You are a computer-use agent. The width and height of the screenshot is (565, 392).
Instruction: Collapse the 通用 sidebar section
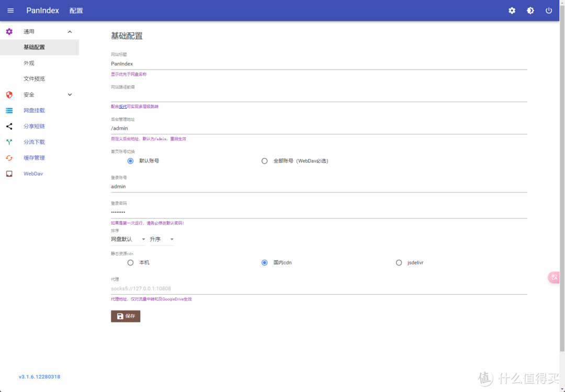pyautogui.click(x=70, y=32)
